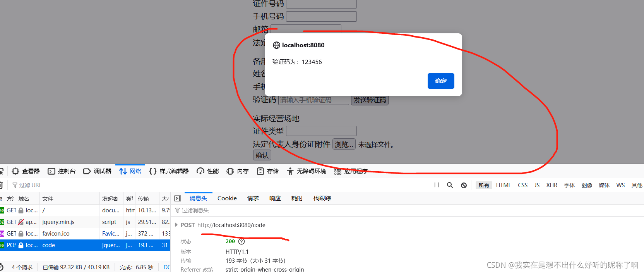Toggle the 字体 fonts filter
Image resolution: width=644 pixels, height=272 pixels.
tap(569, 185)
